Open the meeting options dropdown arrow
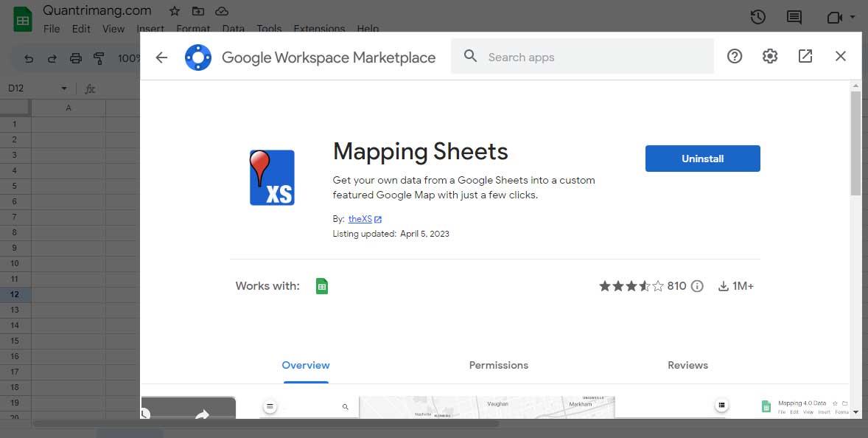The image size is (868, 438). click(852, 17)
